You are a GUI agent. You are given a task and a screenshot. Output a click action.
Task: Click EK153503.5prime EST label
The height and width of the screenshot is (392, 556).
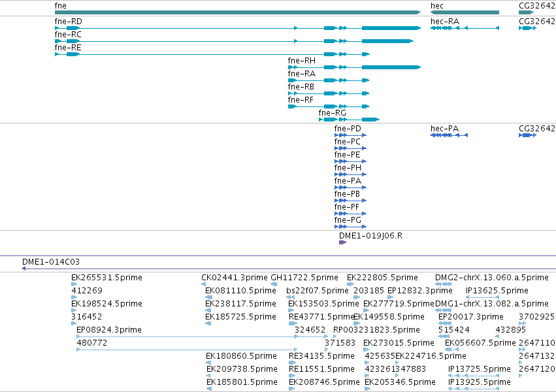[x=324, y=304]
